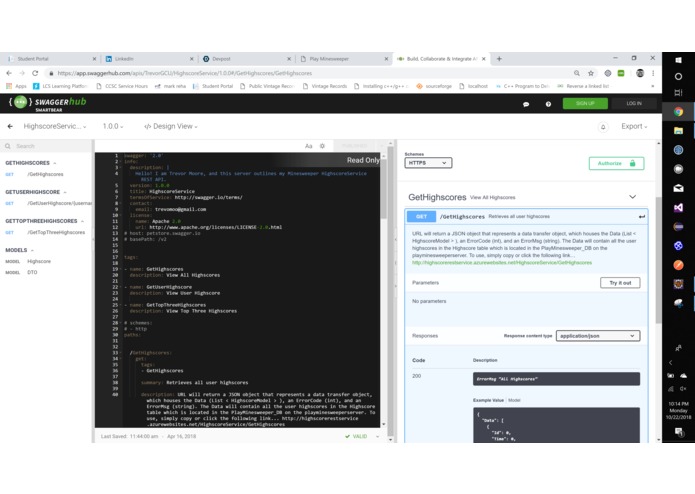The width and height of the screenshot is (695, 494).
Task: Select /GetUserHighscore endpoint in sidebar
Action: pos(59,203)
